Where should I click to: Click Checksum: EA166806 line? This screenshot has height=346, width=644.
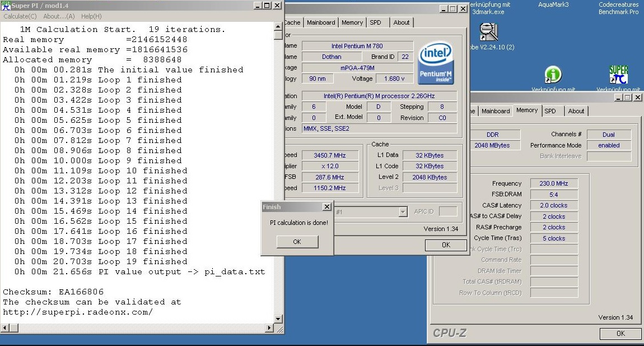(53, 292)
